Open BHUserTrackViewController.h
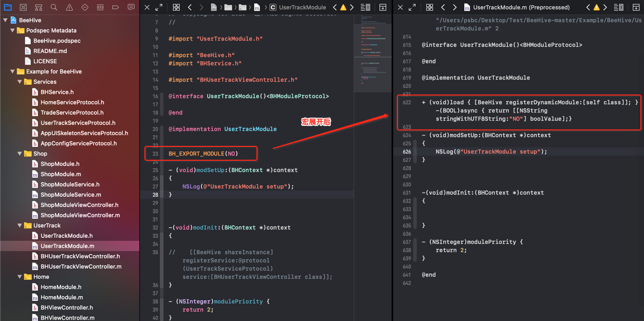 tap(80, 256)
